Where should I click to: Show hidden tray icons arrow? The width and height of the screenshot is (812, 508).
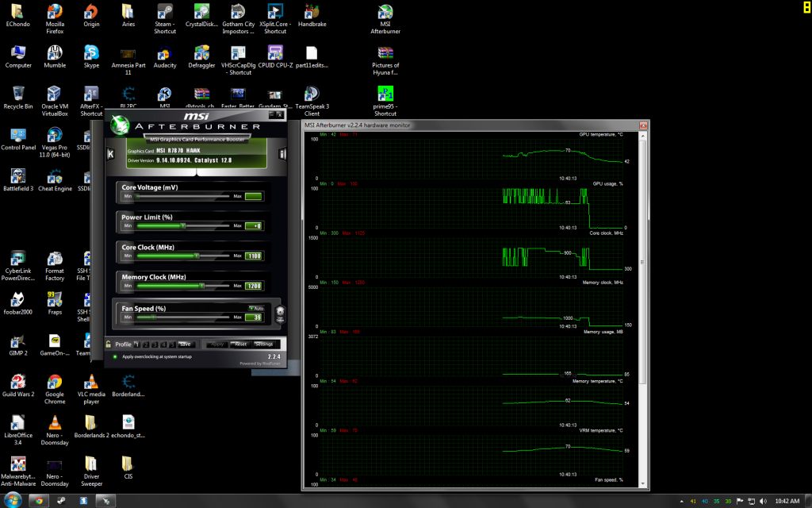(681, 502)
